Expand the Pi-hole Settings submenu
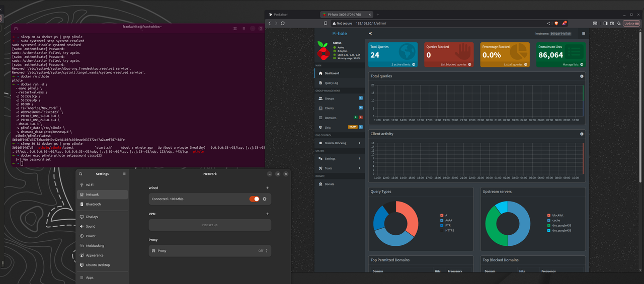 (340, 159)
